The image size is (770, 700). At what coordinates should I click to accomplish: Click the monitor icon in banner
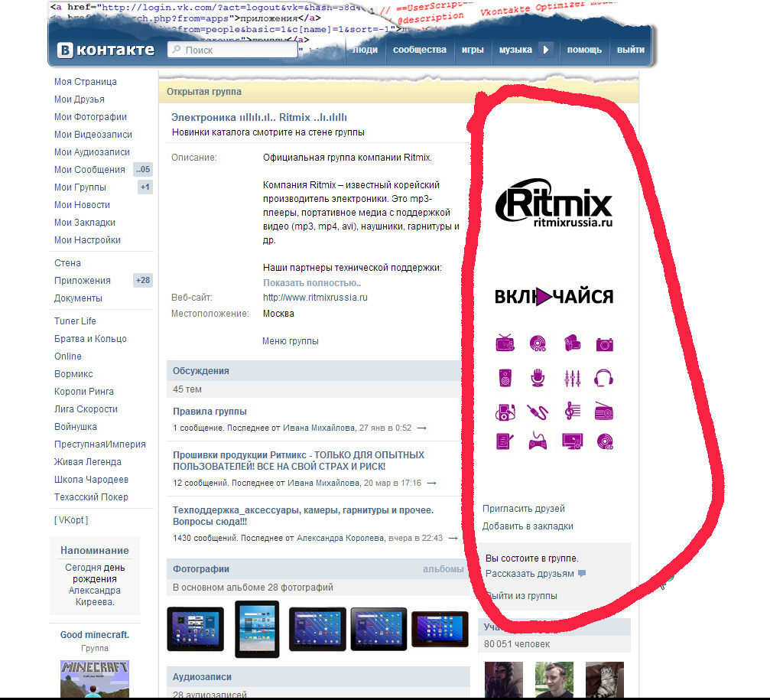(572, 441)
